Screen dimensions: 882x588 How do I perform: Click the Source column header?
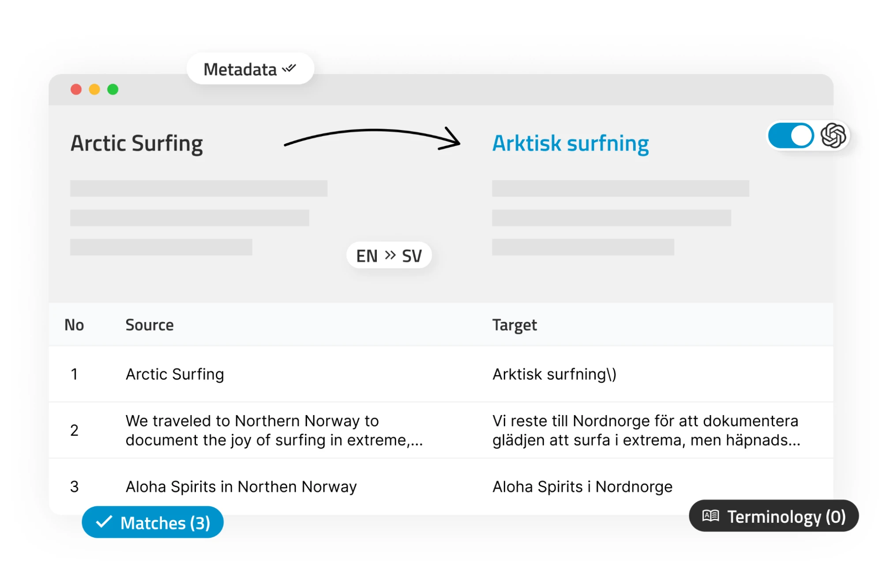[150, 325]
